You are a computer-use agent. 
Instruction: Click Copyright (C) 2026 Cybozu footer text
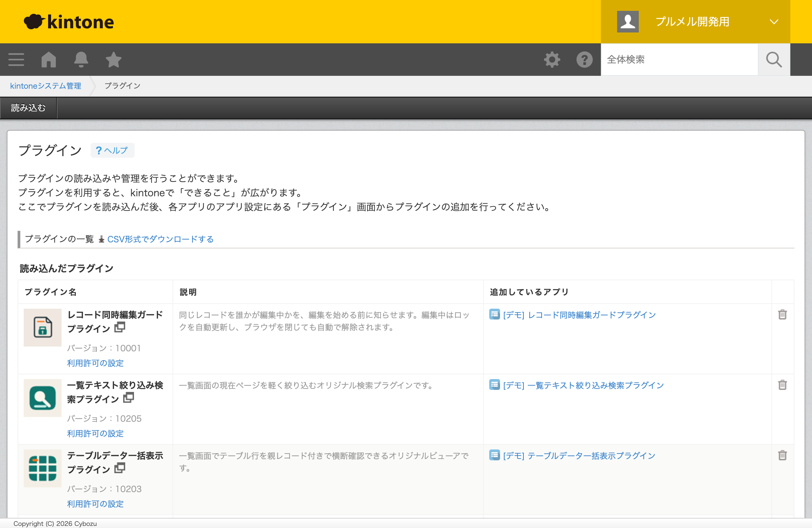click(x=55, y=524)
